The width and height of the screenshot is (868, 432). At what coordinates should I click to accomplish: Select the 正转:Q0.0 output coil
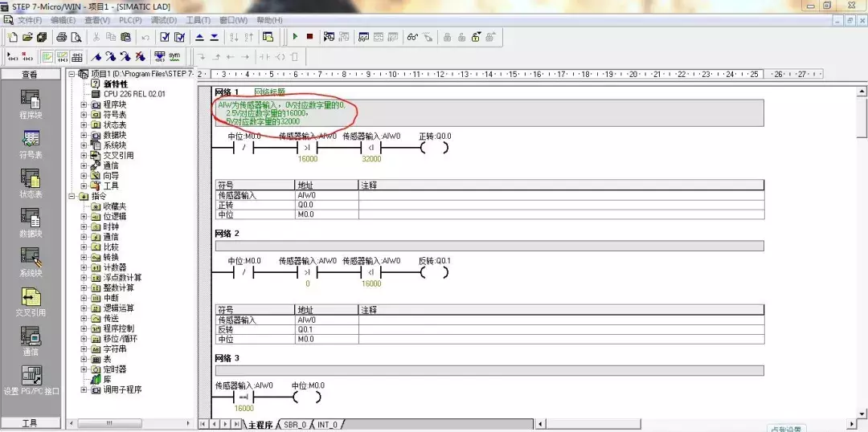(x=435, y=149)
